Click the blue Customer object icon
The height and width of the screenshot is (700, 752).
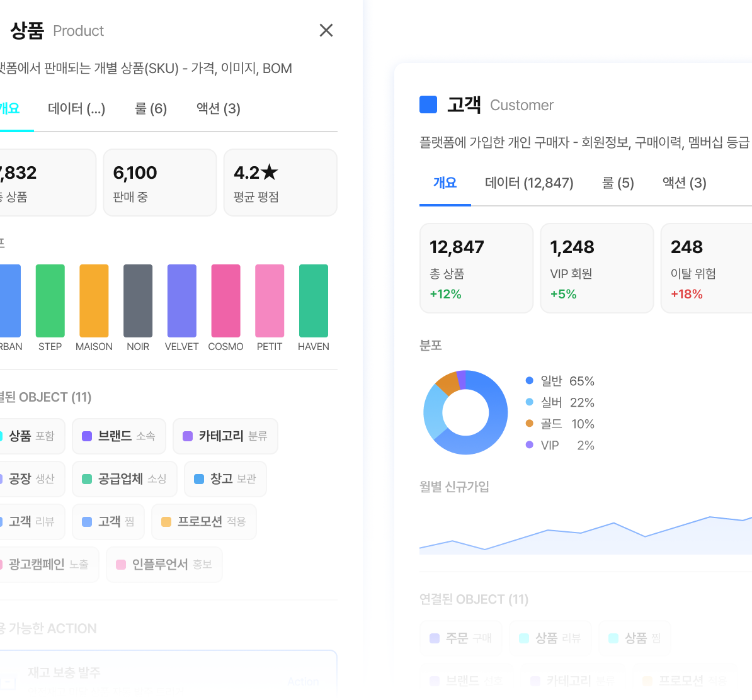coord(428,104)
